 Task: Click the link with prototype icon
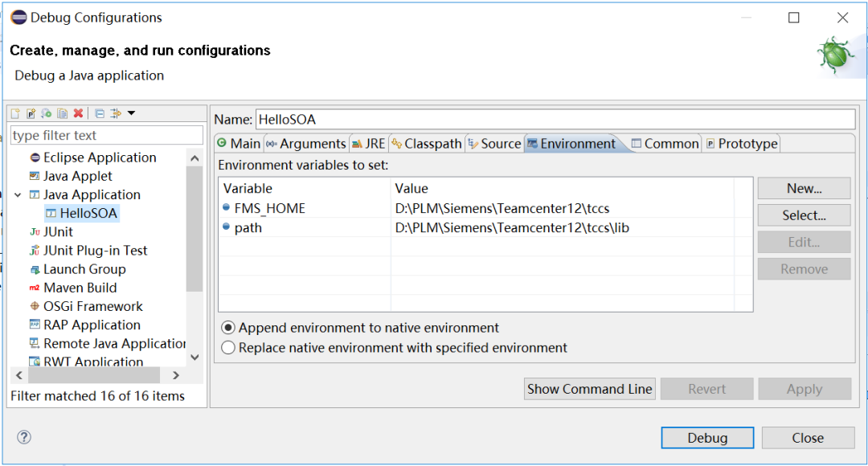(x=116, y=113)
